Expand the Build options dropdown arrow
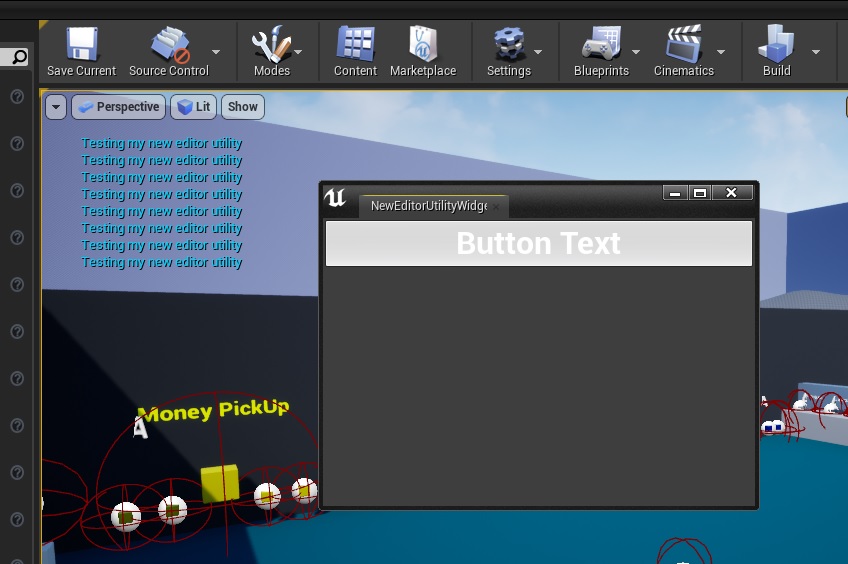The height and width of the screenshot is (564, 848). (816, 52)
